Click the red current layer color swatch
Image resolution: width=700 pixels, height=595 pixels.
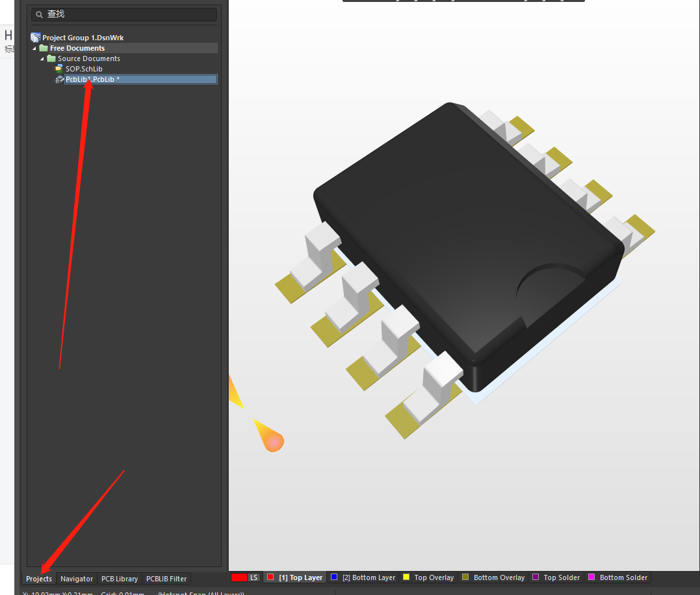coord(239,577)
